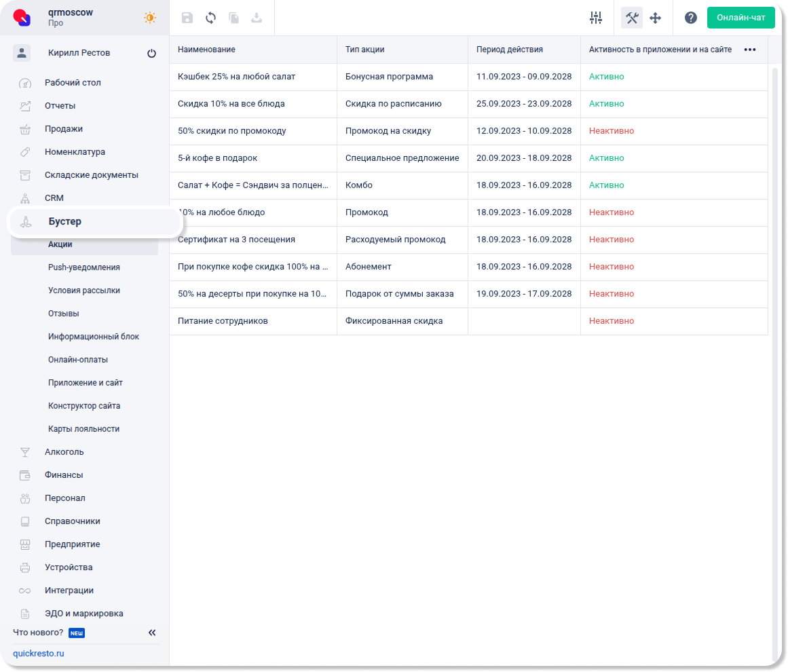Screen dimensions: 788x672
Task: Click the Онлайн-чат button
Action: pyautogui.click(x=740, y=18)
